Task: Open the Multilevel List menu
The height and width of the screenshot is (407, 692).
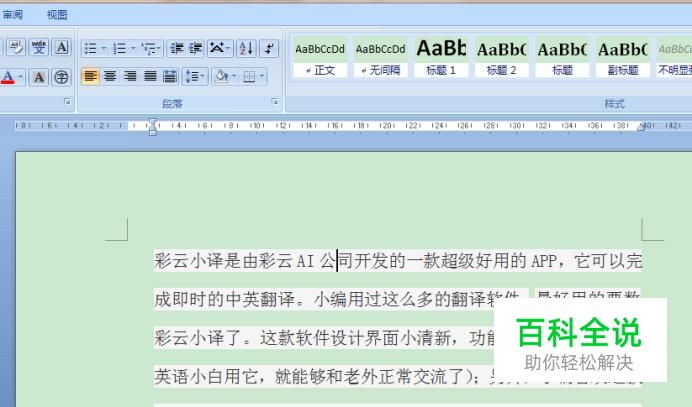Action: [151, 48]
